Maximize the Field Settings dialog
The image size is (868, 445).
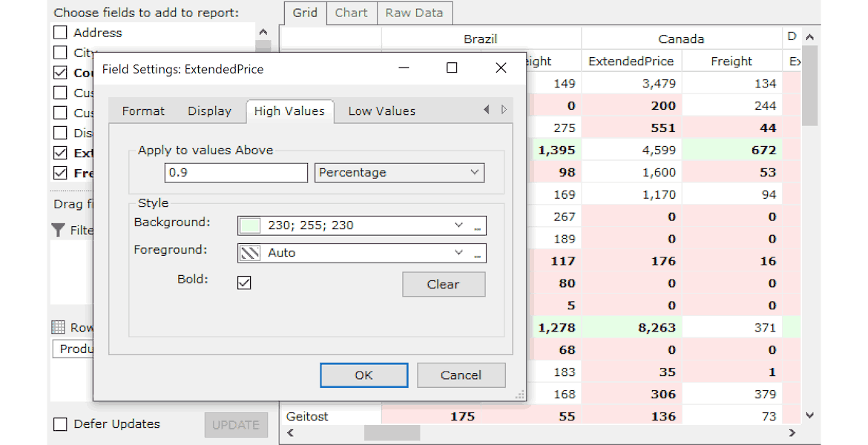pyautogui.click(x=452, y=68)
